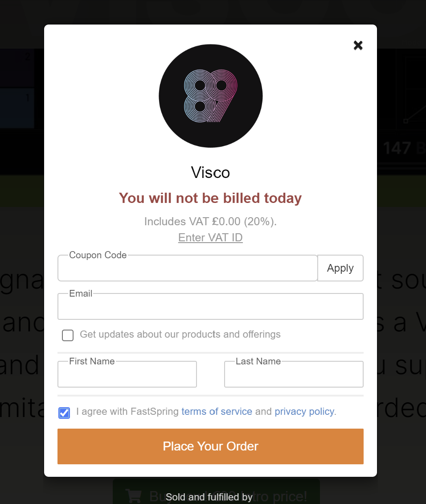Click the Visco product title
426x504 pixels.
211,173
